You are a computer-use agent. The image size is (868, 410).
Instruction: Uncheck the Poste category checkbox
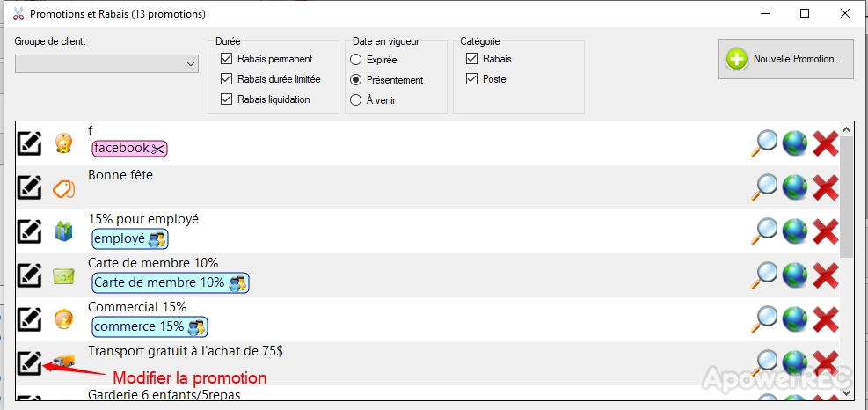click(x=472, y=79)
